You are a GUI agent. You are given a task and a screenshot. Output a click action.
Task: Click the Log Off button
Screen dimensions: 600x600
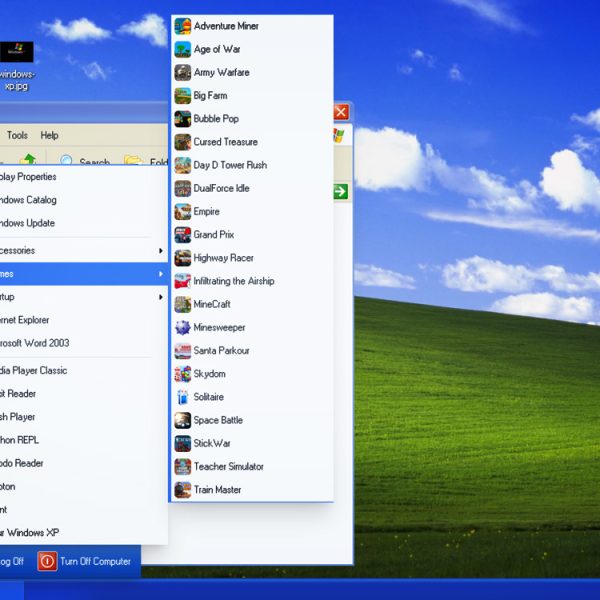click(x=11, y=561)
